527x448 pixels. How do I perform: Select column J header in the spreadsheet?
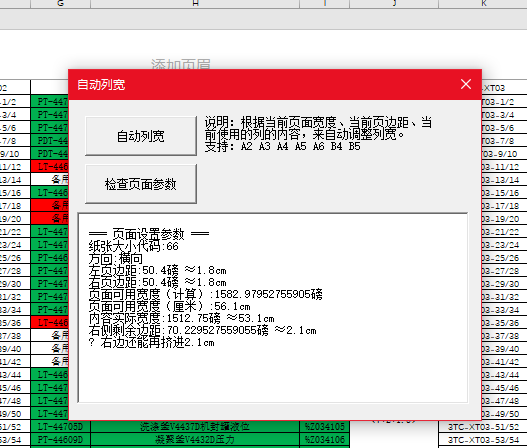[394, 4]
